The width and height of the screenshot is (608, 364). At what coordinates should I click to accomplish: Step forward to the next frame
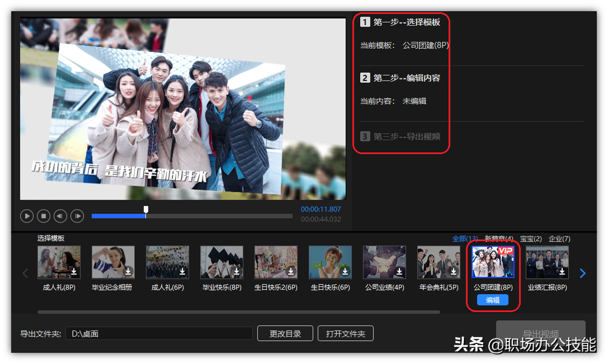(x=77, y=216)
